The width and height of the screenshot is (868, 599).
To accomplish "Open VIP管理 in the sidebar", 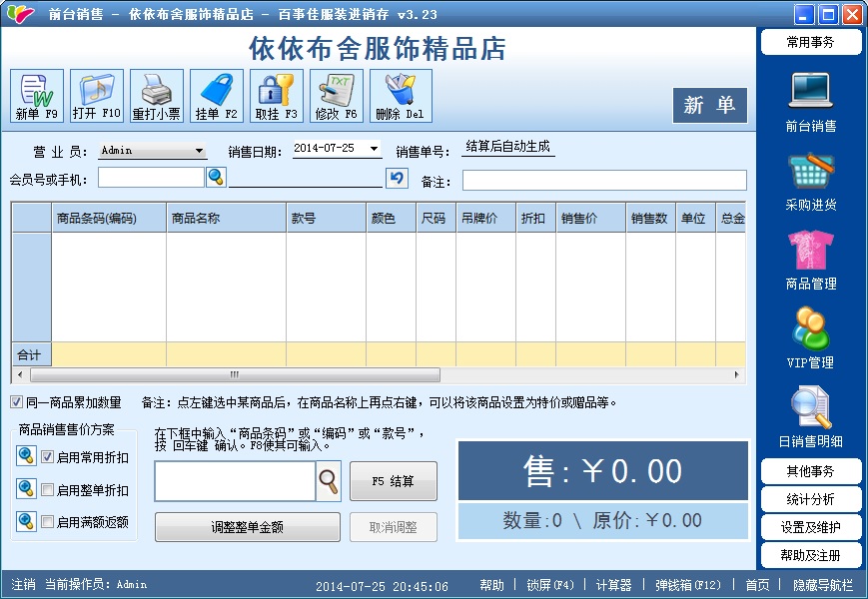I will (810, 339).
